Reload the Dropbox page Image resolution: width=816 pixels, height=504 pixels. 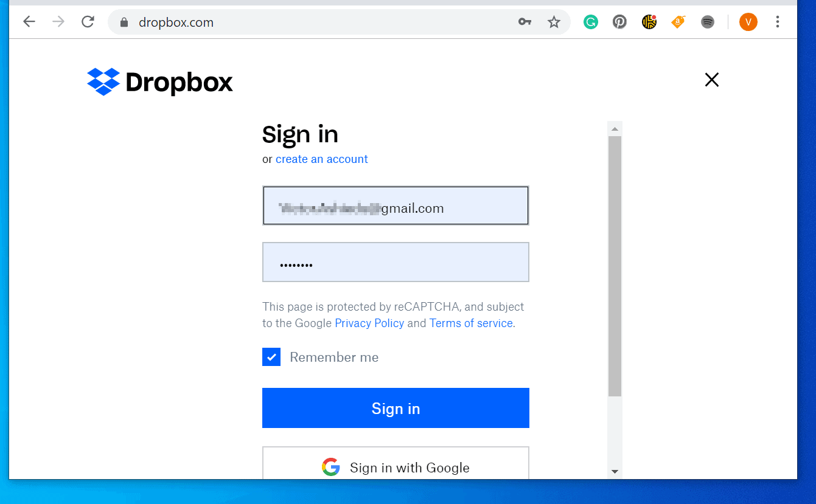pyautogui.click(x=88, y=22)
